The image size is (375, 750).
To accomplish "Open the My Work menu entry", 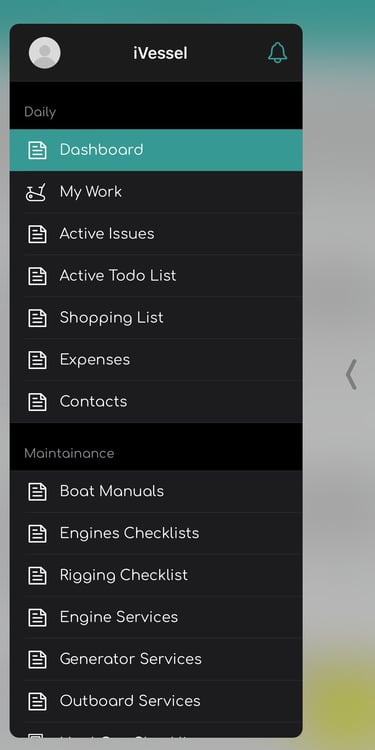I will coord(156,192).
